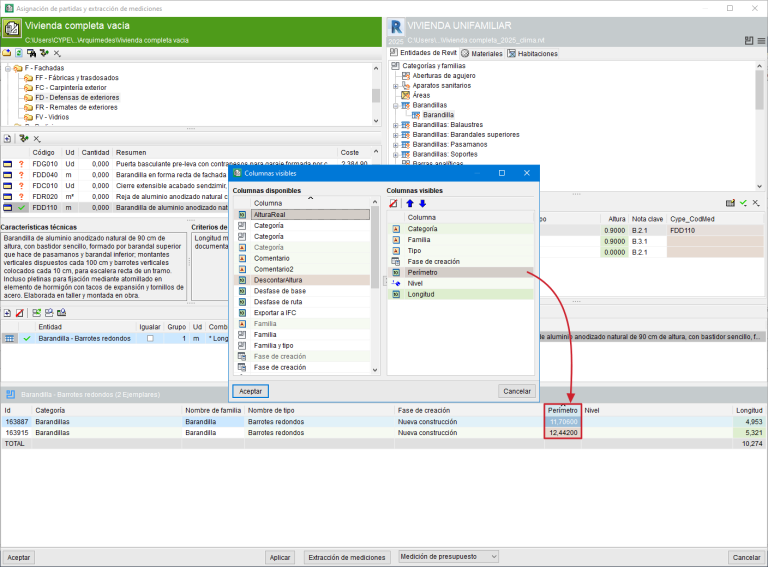Click the new entity icon above Entidad table
This screenshot has width=768, height=567.
(x=7, y=313)
